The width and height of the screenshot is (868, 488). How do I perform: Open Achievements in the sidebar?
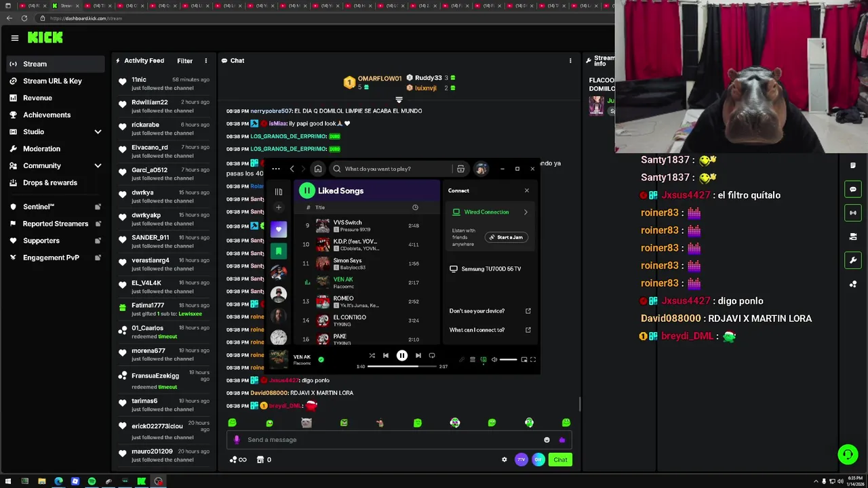[56, 115]
